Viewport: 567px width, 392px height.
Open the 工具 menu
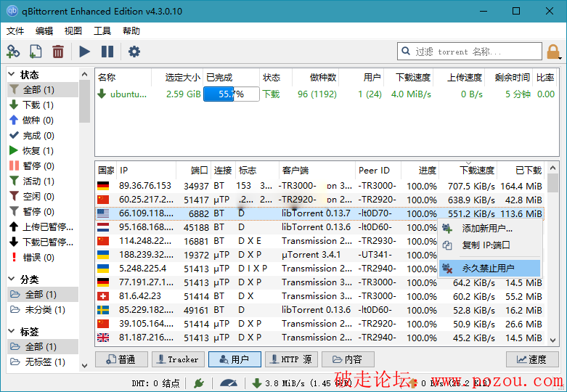point(102,31)
